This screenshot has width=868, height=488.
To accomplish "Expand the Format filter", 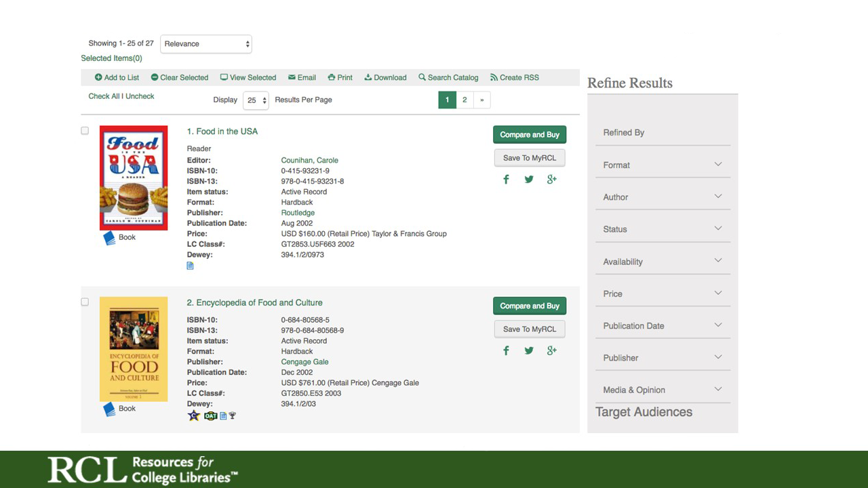I will coord(662,165).
